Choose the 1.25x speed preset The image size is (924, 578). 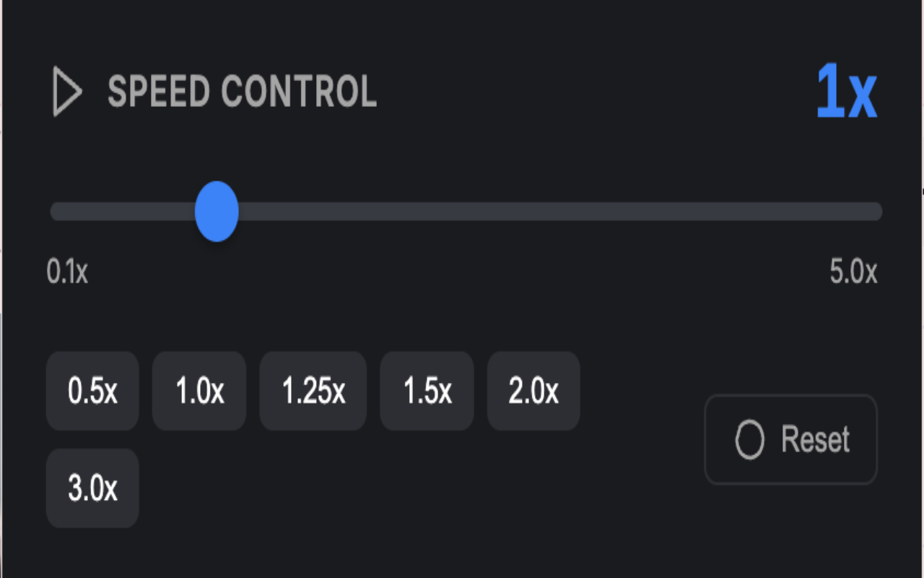[313, 391]
